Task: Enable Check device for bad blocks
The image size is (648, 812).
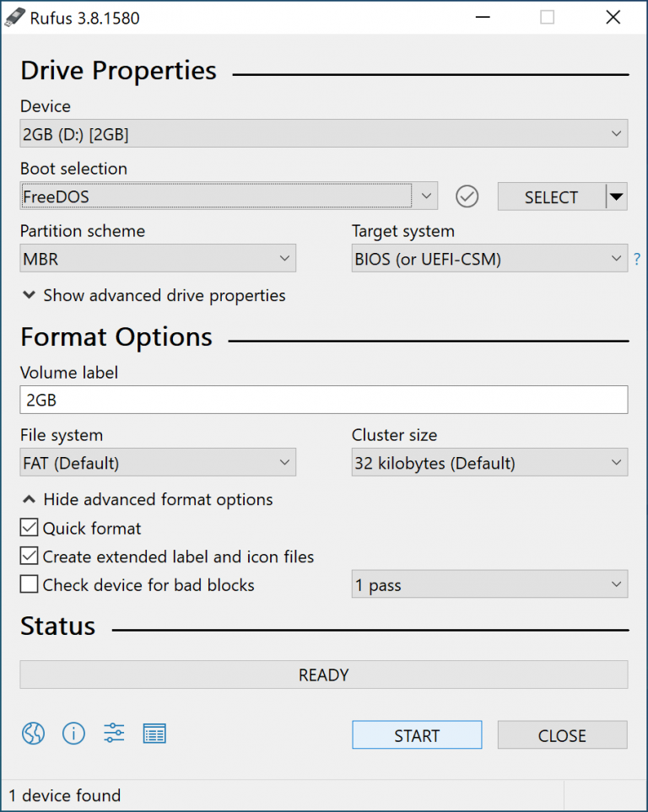Action: (29, 584)
